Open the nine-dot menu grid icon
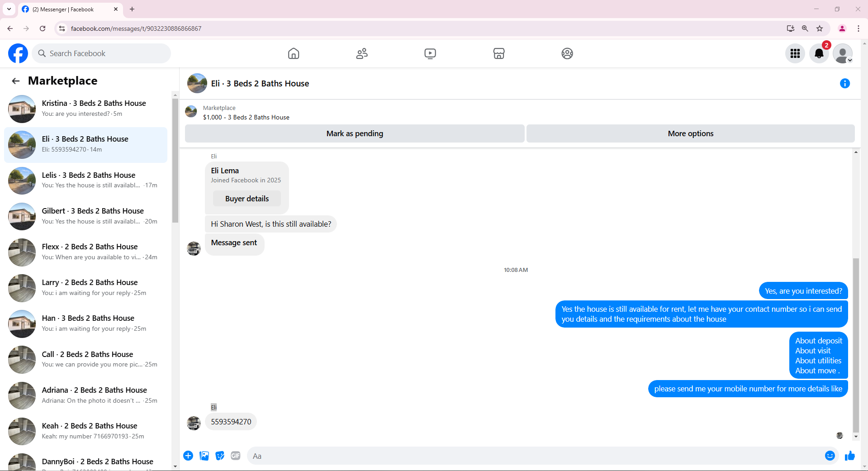 (x=795, y=53)
